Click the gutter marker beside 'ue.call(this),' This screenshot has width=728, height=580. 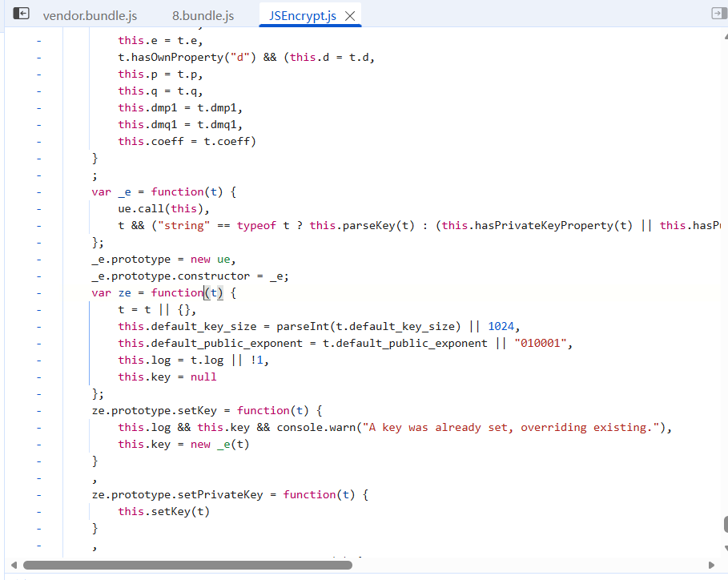coord(39,209)
